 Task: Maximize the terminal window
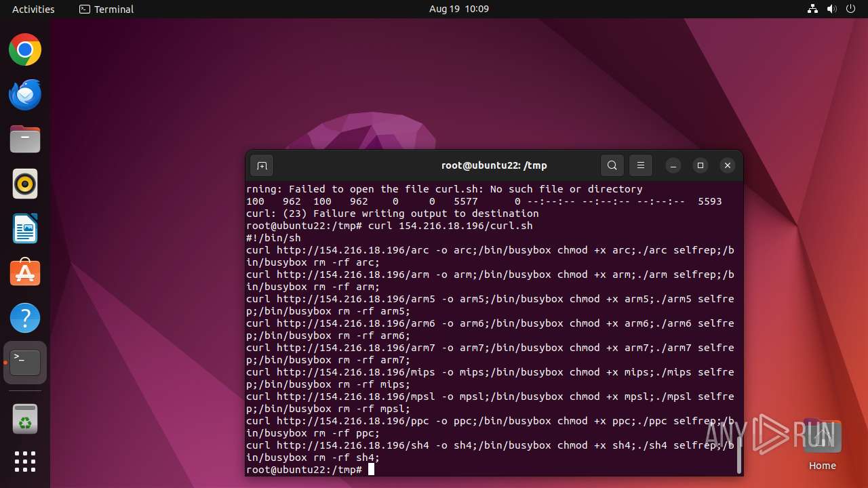click(701, 165)
